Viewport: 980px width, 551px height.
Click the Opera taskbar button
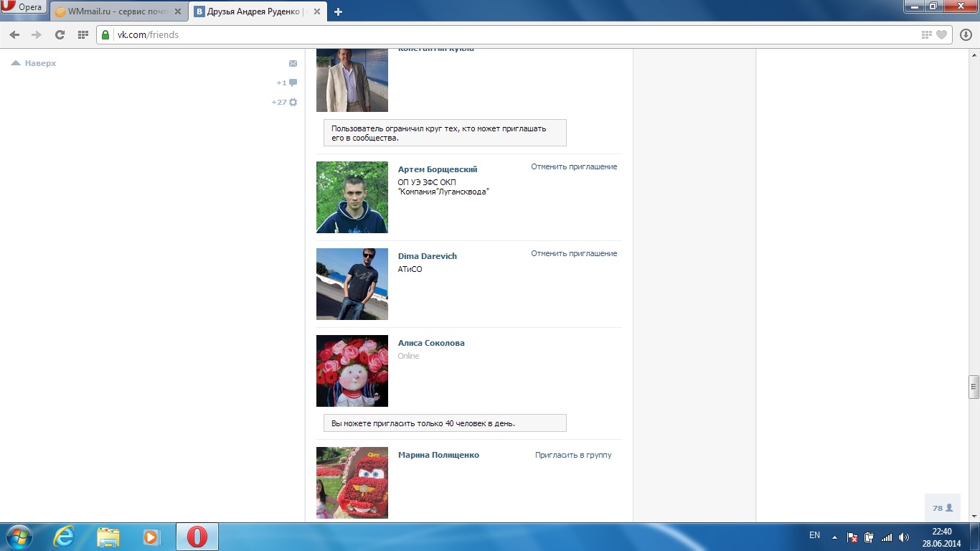197,537
